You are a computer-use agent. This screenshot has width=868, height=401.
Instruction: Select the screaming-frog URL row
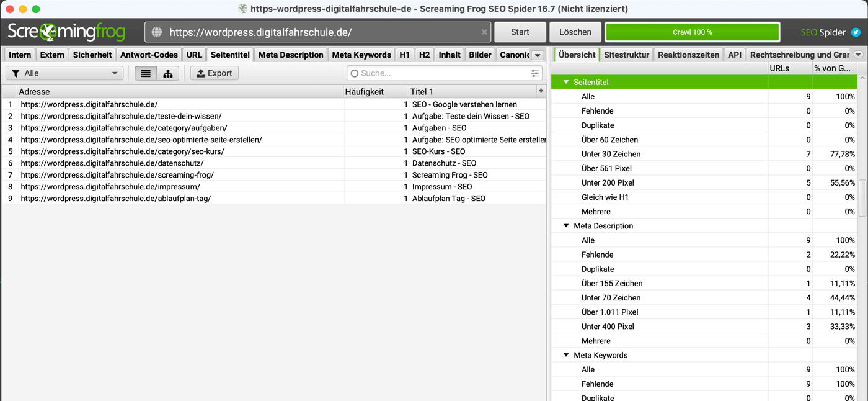[274, 175]
